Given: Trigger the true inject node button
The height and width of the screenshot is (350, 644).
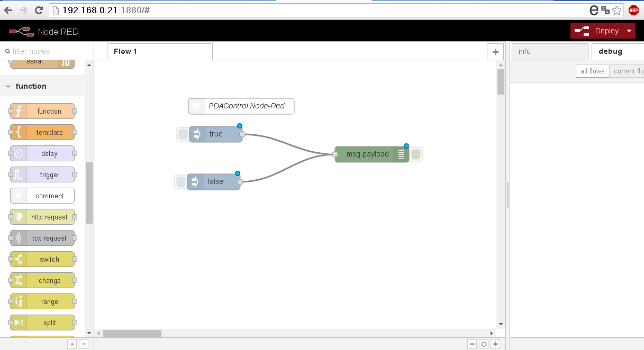Looking at the screenshot, I should (183, 134).
